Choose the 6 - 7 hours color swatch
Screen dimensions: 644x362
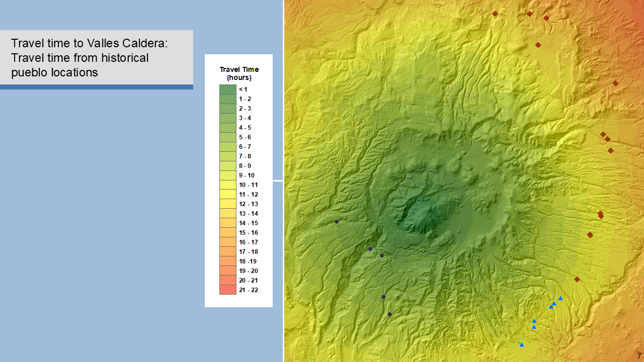click(228, 147)
